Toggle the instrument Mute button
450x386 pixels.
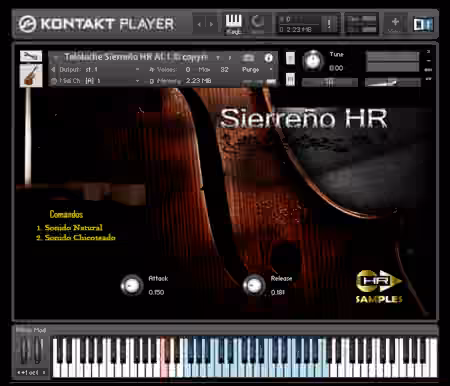click(290, 79)
